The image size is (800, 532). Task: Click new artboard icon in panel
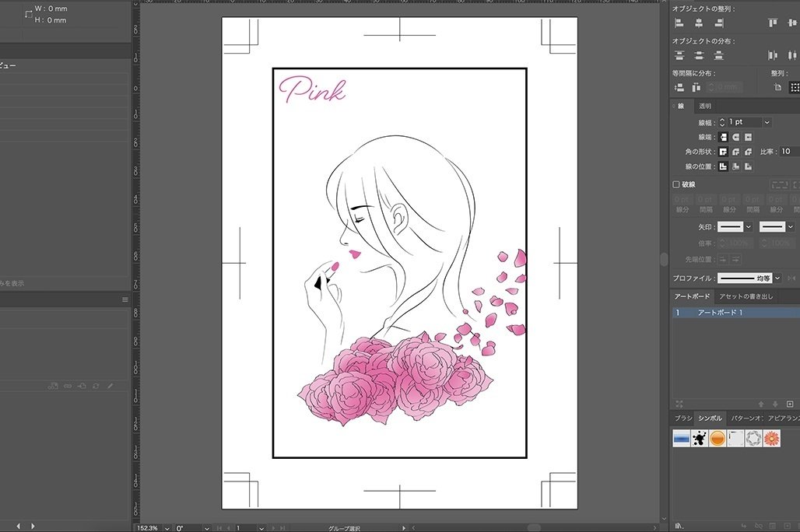click(x=790, y=404)
